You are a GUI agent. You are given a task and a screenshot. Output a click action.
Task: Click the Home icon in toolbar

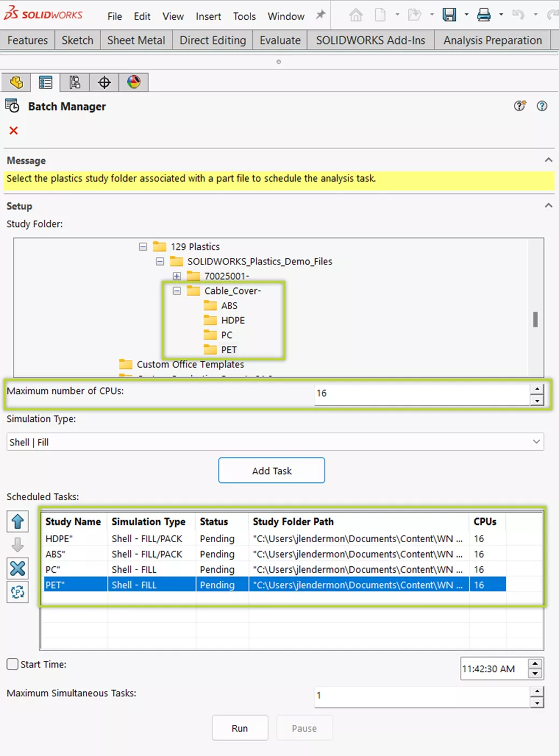click(x=356, y=15)
